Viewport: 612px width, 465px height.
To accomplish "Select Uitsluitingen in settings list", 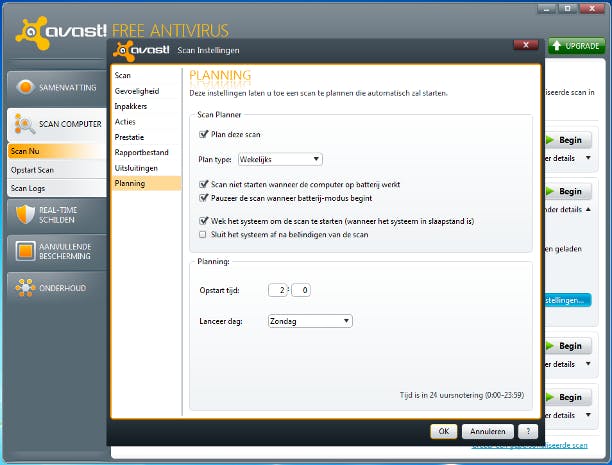I will click(146, 168).
